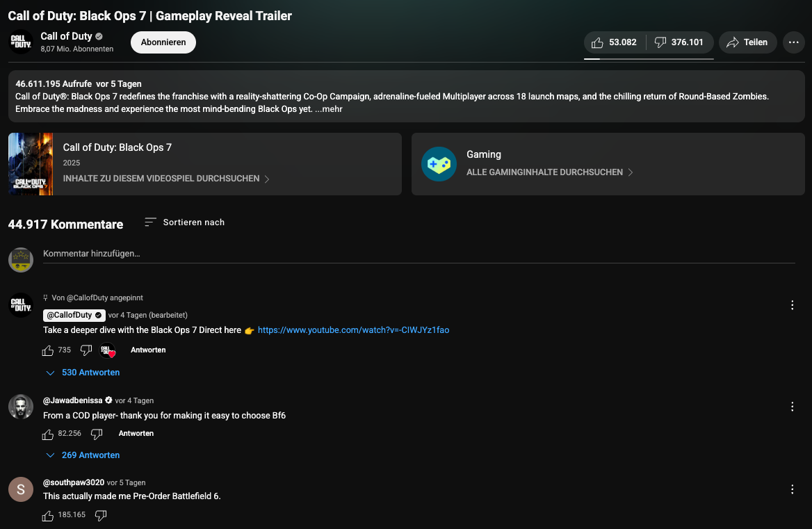
Task: Open options menu for pinned comment
Action: click(x=792, y=305)
